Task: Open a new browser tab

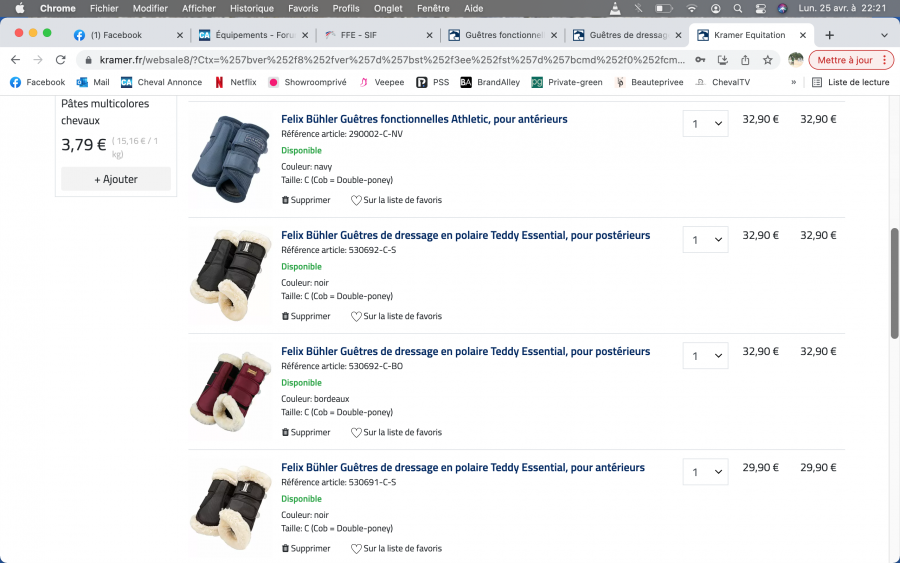Action: [x=829, y=35]
